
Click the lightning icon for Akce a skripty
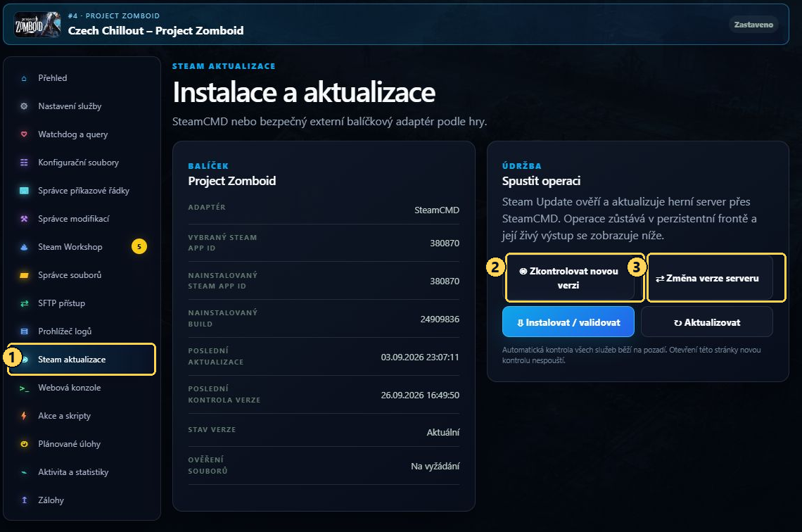click(x=23, y=416)
